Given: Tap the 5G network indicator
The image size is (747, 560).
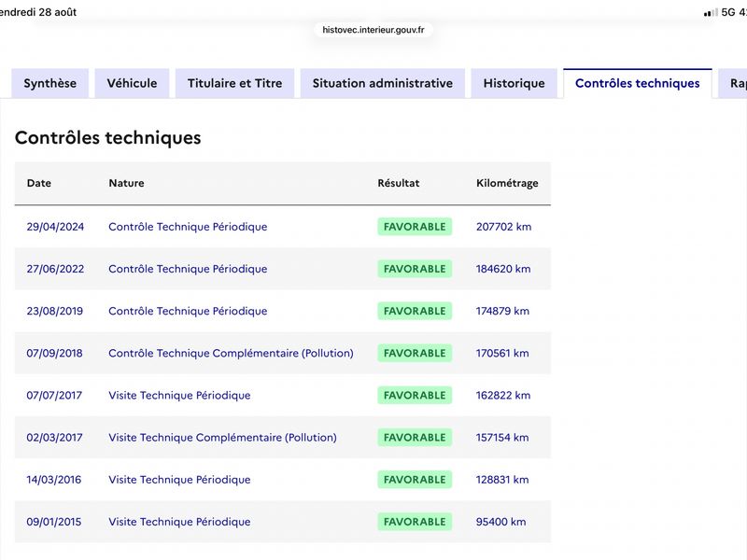Looking at the screenshot, I should click(x=728, y=12).
